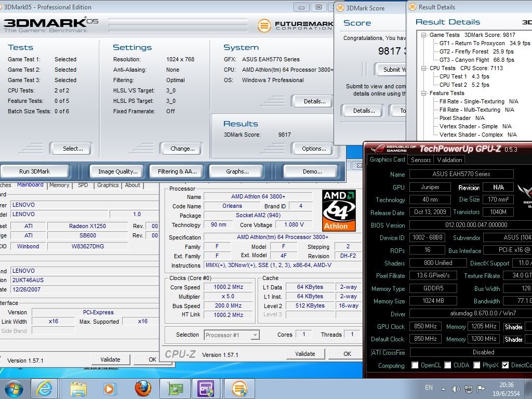Select CPU Test 2 result row
Viewport: 532px width, 399px height.
464,85
